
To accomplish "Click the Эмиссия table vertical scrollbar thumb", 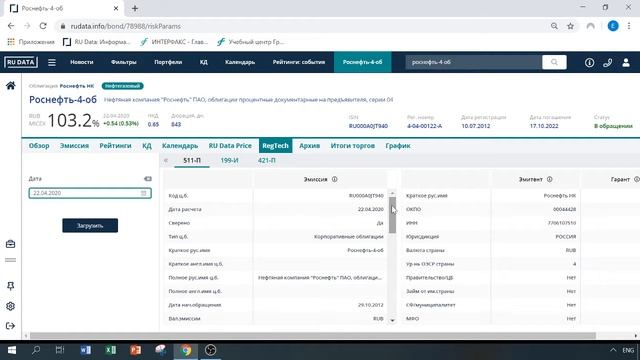I will 392,215.
